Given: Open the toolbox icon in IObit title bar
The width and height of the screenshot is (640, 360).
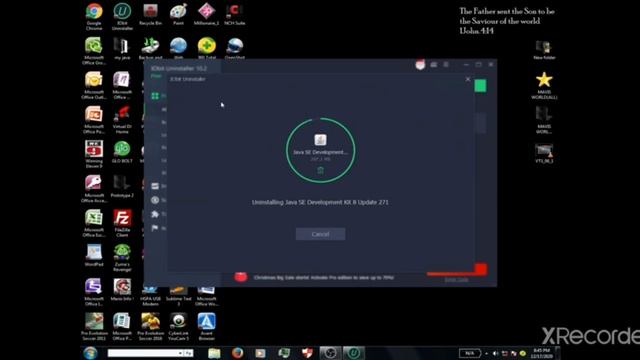Looking at the screenshot, I should (433, 64).
